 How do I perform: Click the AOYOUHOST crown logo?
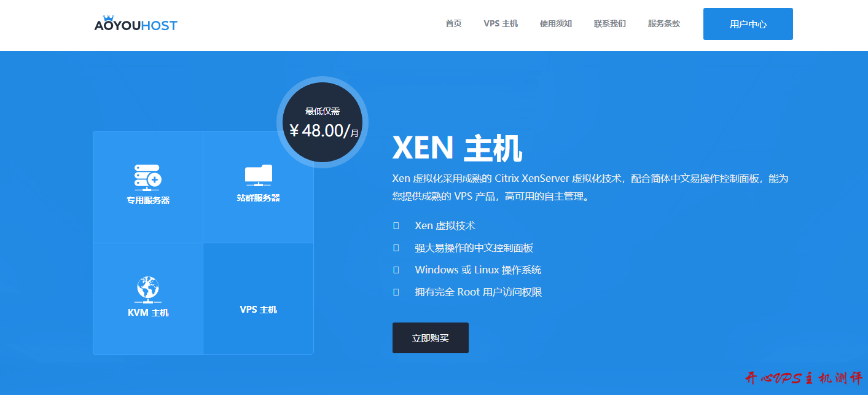coord(135,24)
